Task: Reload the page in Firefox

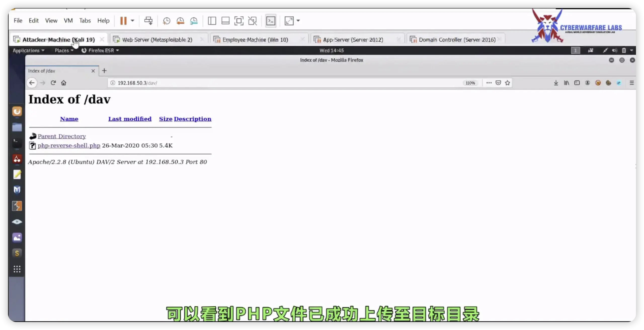Action: point(53,83)
